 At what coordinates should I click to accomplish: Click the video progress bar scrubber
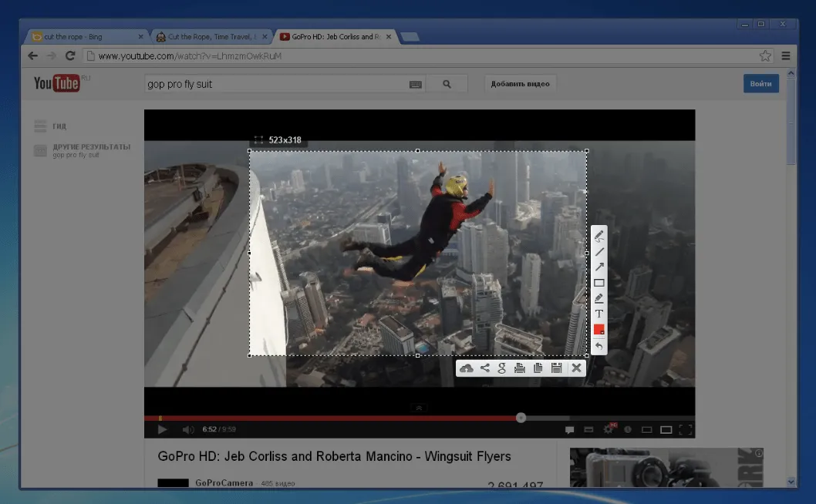521,418
